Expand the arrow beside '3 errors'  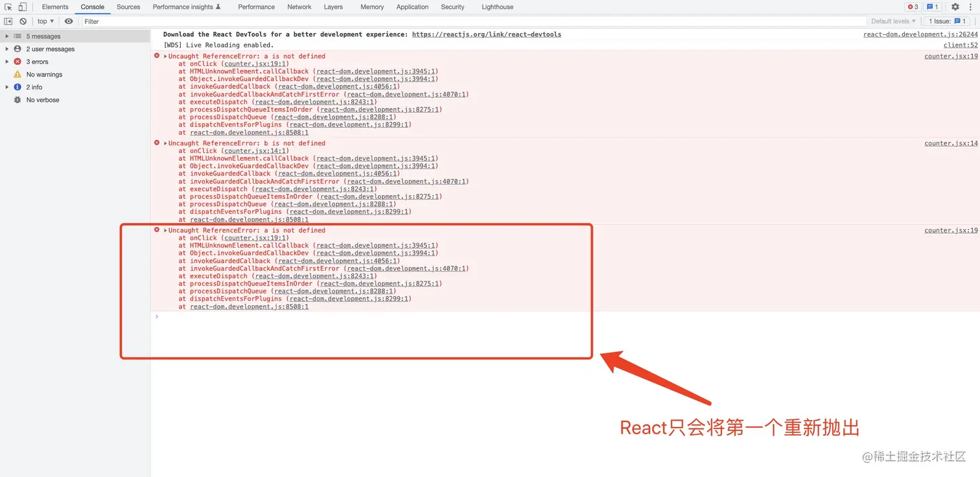tap(6, 62)
